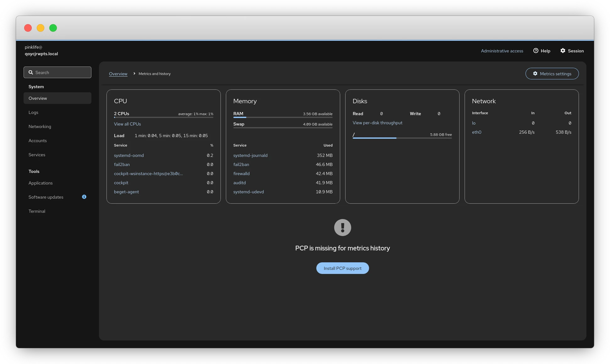The width and height of the screenshot is (610, 364).
Task: Click the Session gear icon
Action: click(x=563, y=51)
